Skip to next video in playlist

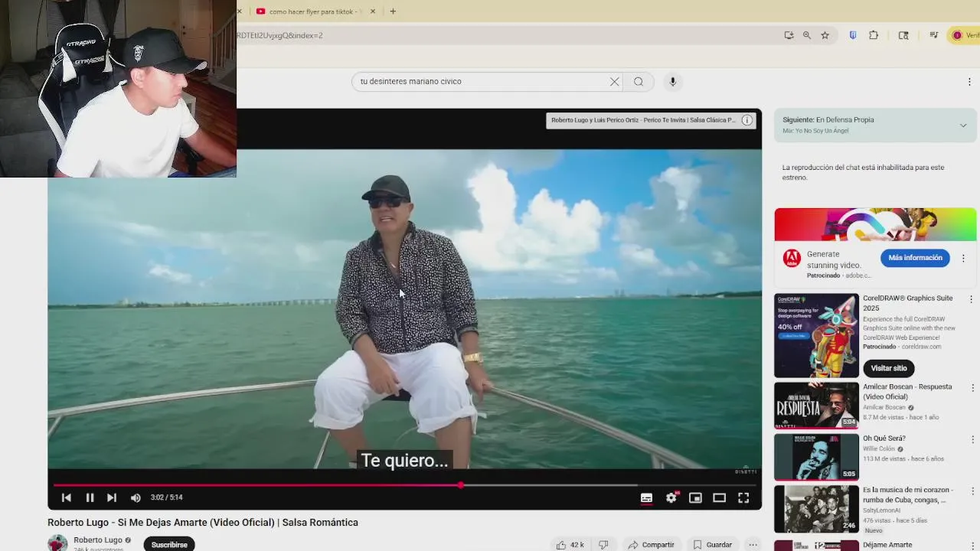coord(112,497)
